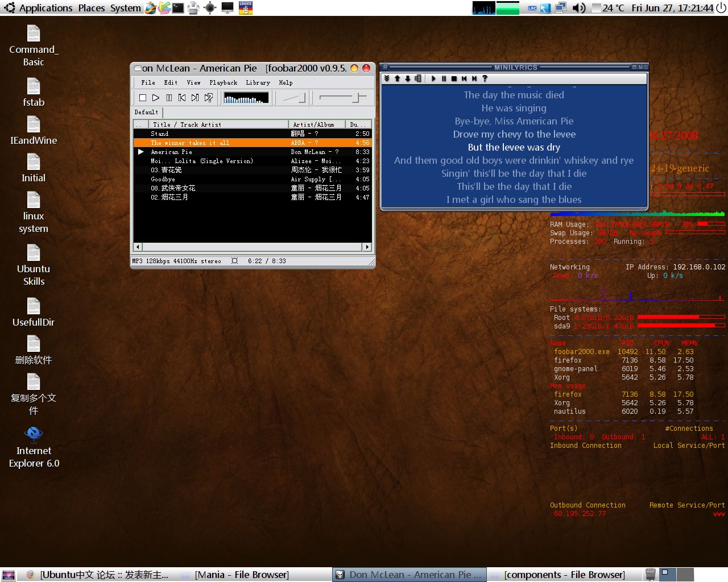The width and height of the screenshot is (728, 582).
Task: Open the lyrics editor icon in MiniLyrics
Action: [418, 78]
